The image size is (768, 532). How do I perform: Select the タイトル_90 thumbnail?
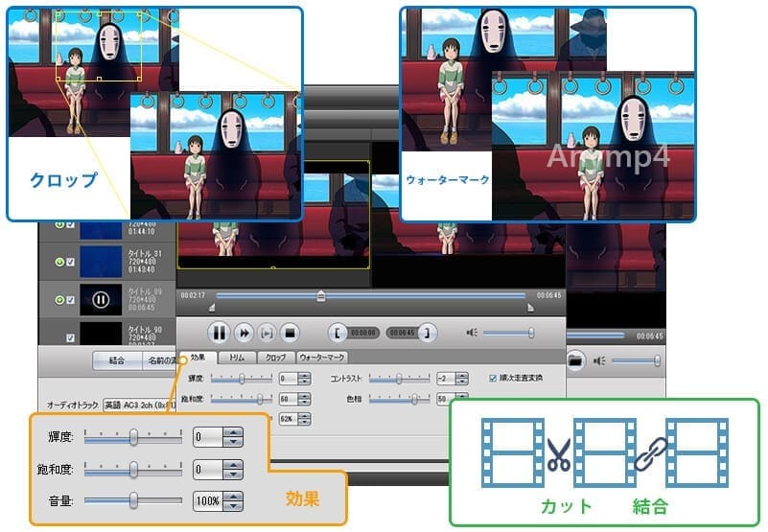101,334
